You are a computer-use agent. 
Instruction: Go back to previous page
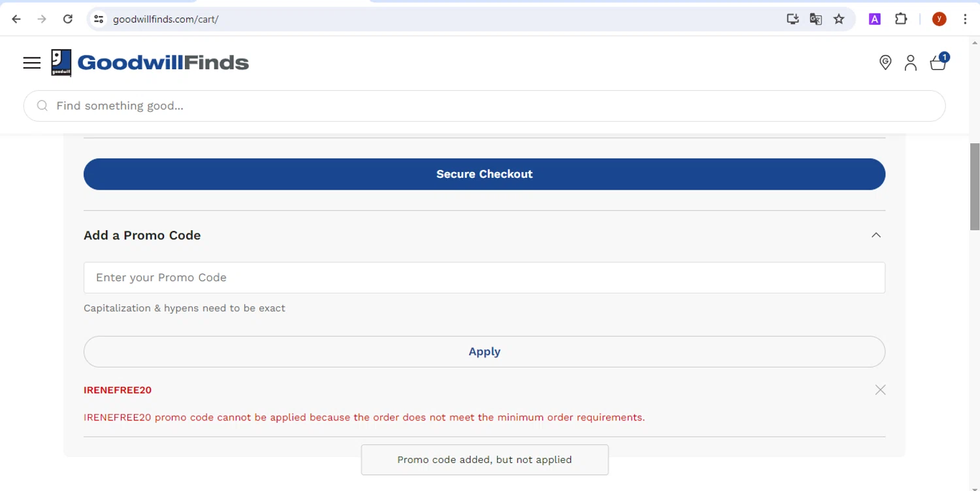[x=16, y=19]
